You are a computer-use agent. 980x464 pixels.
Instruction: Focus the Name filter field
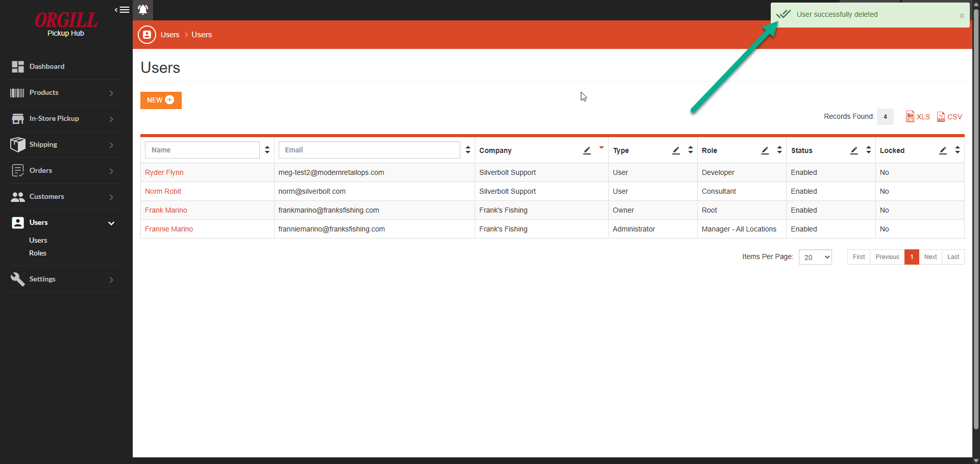click(x=203, y=150)
